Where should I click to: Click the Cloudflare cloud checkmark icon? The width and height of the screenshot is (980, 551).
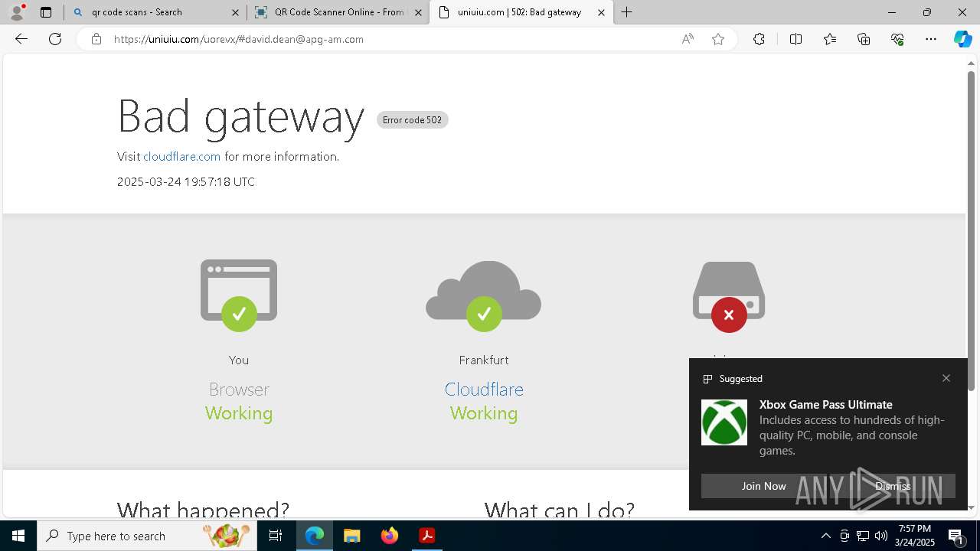[x=484, y=295]
